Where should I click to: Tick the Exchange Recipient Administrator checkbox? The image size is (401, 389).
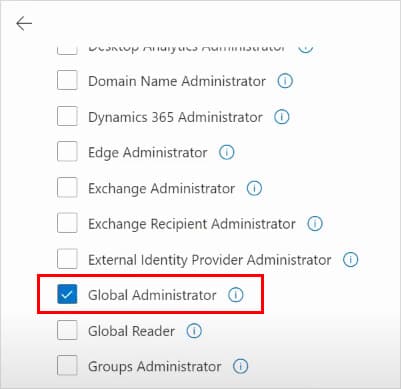[x=67, y=223]
